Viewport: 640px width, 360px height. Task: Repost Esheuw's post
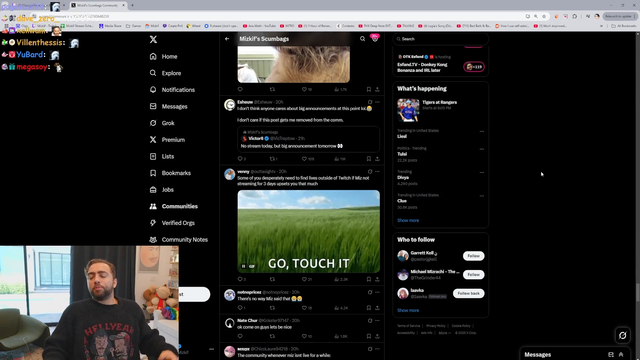(x=273, y=159)
